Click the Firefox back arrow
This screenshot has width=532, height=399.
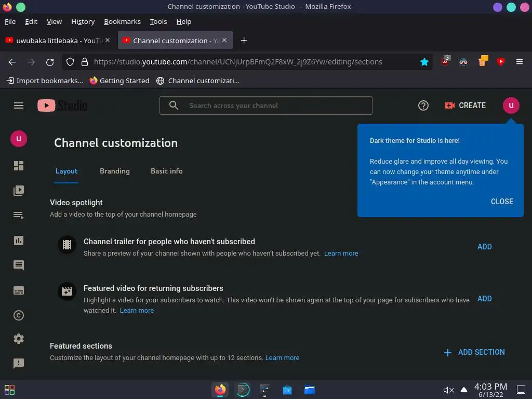click(12, 62)
